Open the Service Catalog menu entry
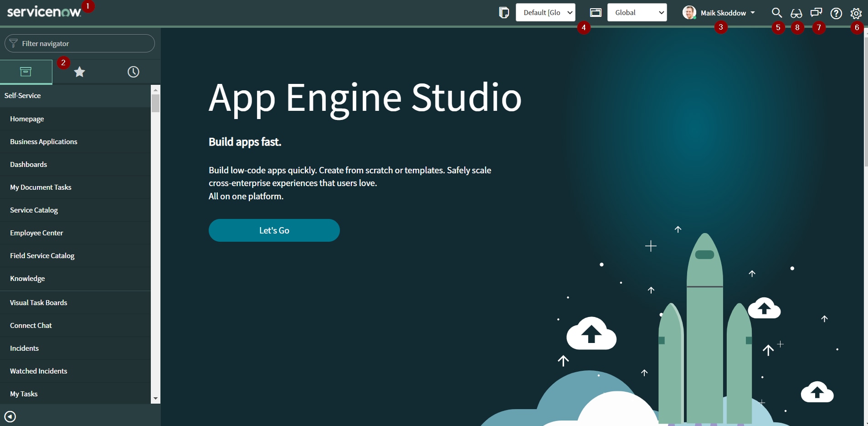 tap(34, 210)
